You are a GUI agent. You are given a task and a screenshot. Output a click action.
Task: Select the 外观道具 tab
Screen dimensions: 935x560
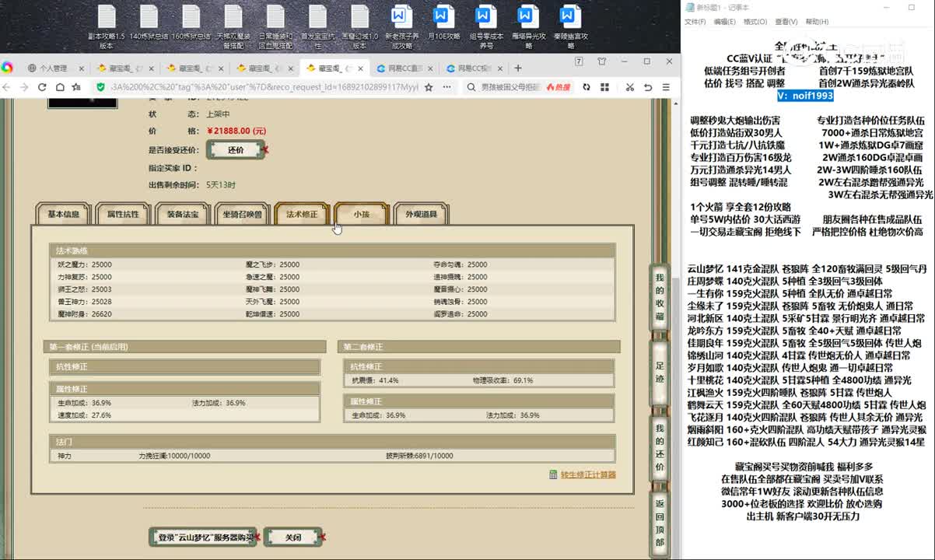(422, 214)
